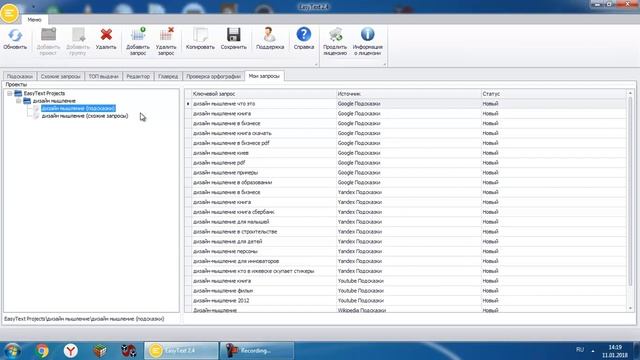Click the Копировать copy icon
The height and width of the screenshot is (360, 640).
coord(200,35)
